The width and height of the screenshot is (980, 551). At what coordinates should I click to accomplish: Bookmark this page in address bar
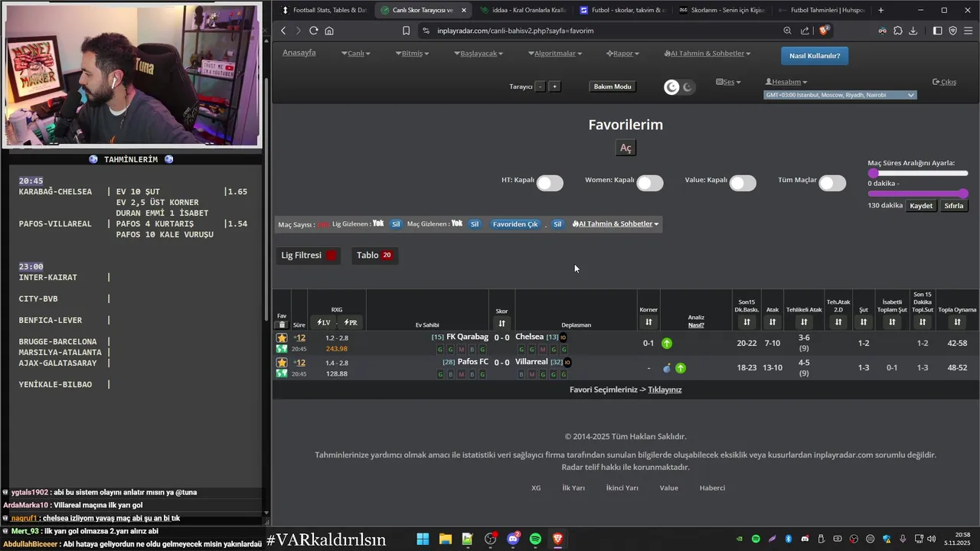point(406,31)
